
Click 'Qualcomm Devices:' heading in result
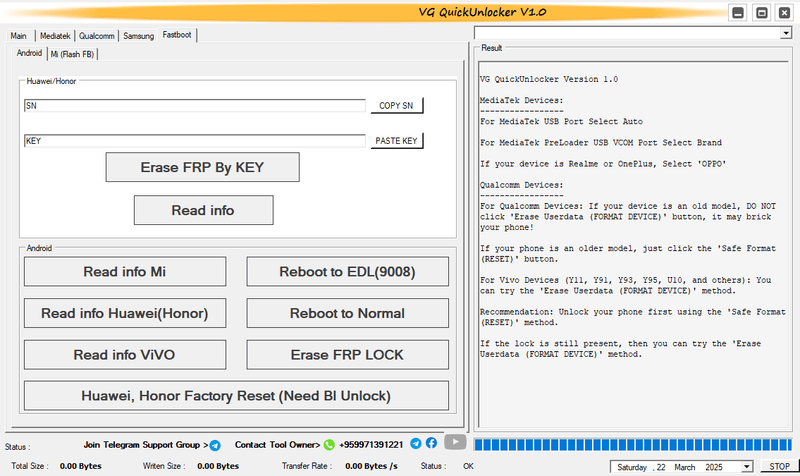click(521, 185)
